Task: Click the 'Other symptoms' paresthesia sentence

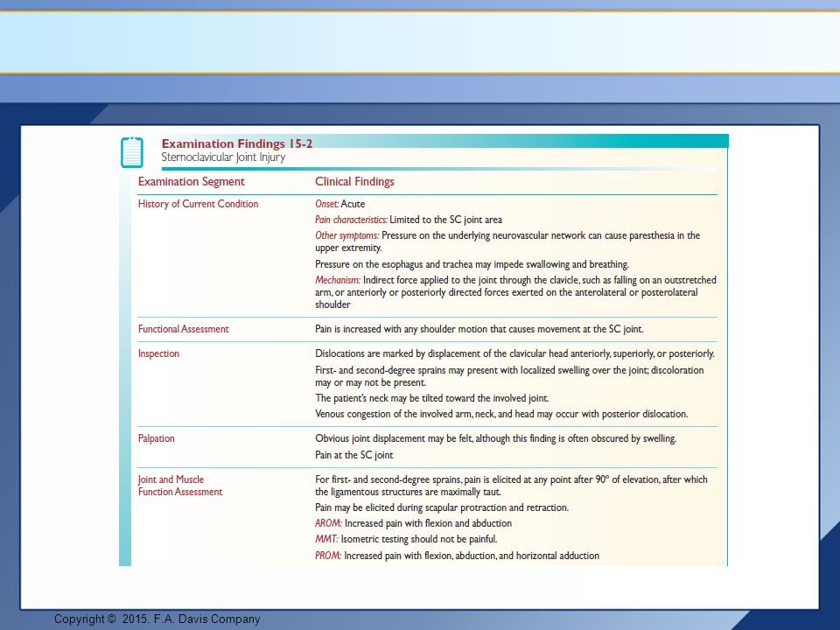Action: (507, 241)
